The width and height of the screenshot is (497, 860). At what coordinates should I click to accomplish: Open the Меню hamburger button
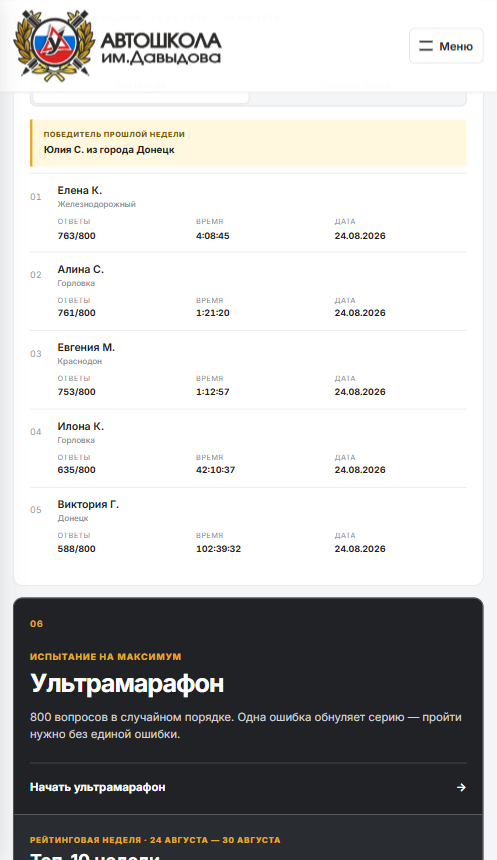(446, 46)
